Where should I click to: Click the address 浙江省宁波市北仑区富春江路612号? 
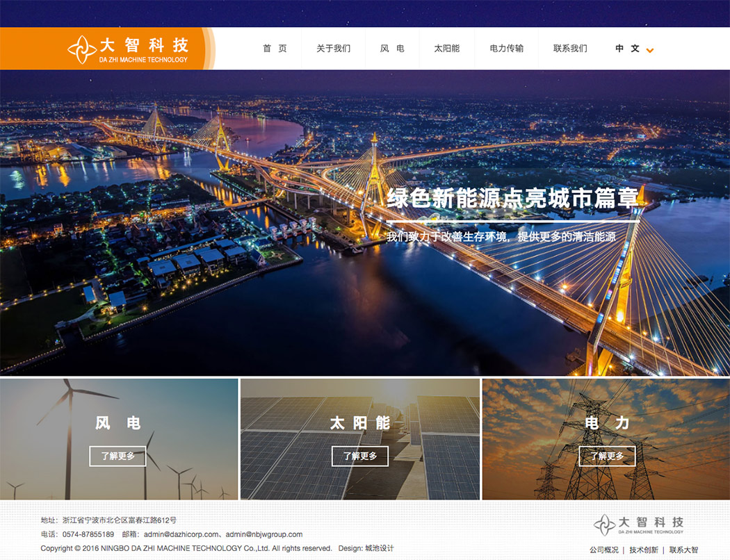pos(120,520)
